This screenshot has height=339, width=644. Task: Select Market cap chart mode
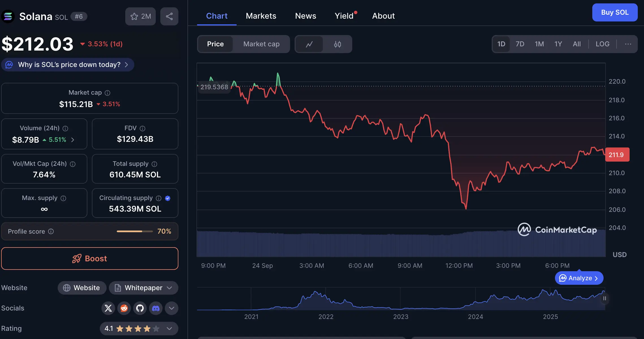point(261,44)
